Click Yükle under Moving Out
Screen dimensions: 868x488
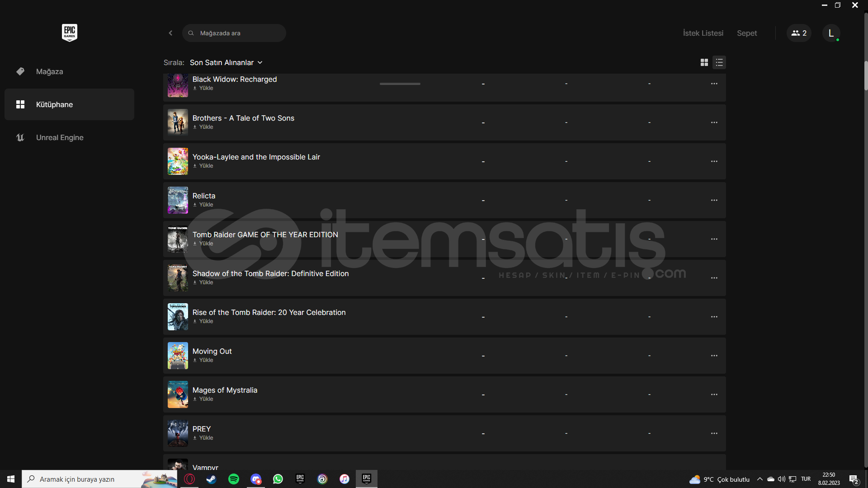[x=203, y=360]
